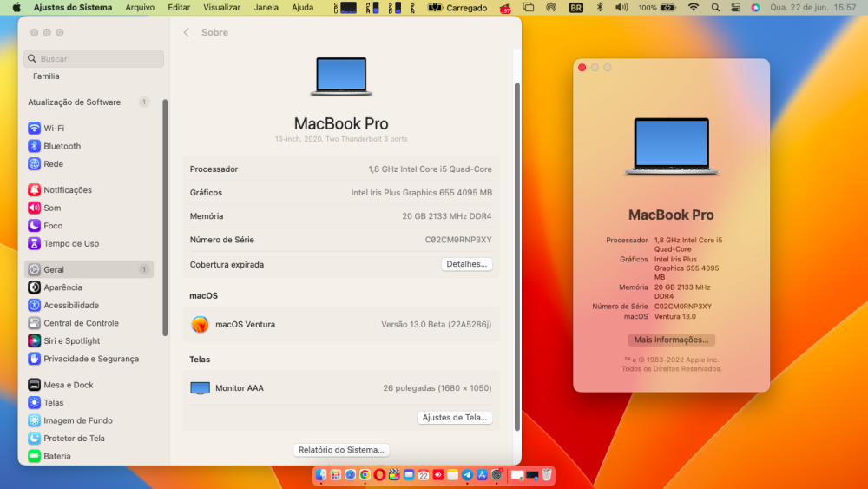Select the Geral sidebar item
This screenshot has width=868, height=489.
(x=89, y=269)
